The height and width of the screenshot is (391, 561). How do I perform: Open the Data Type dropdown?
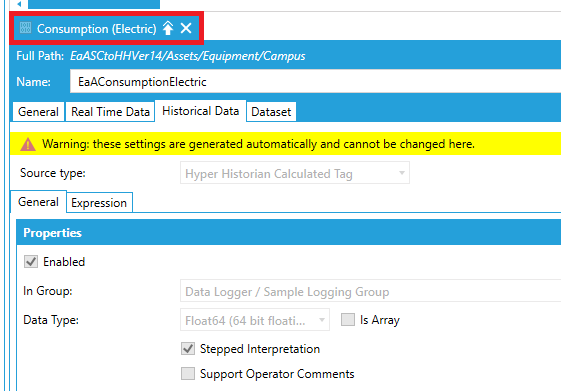255,320
